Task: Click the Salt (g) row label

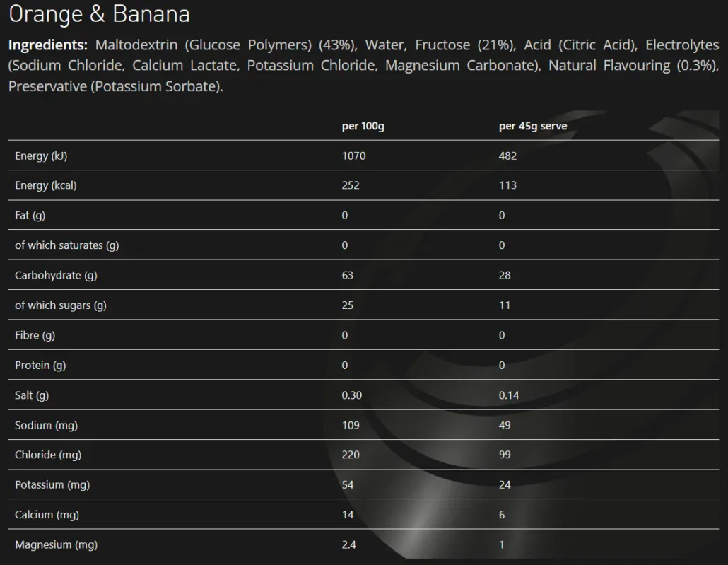Action: 32,395
